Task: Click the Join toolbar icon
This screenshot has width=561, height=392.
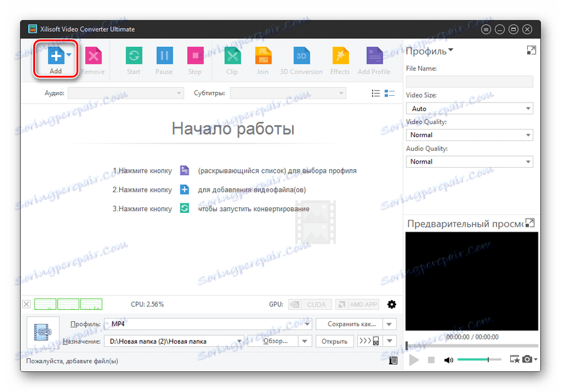Action: (263, 56)
